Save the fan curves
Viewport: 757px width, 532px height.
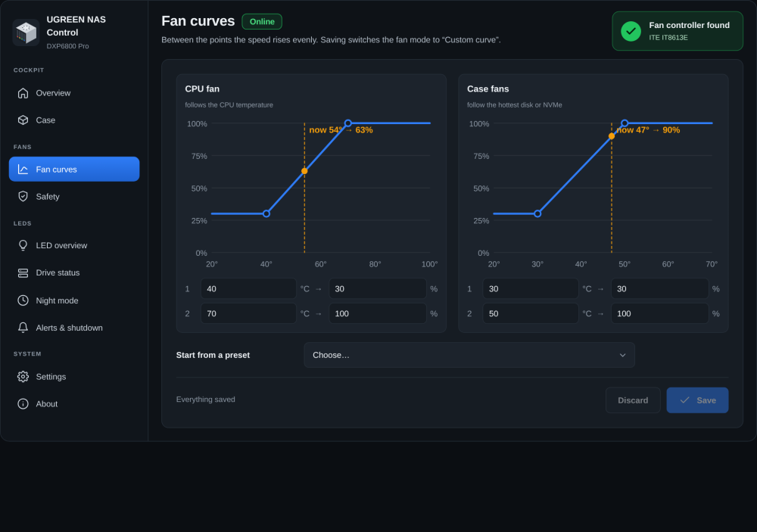pos(697,400)
